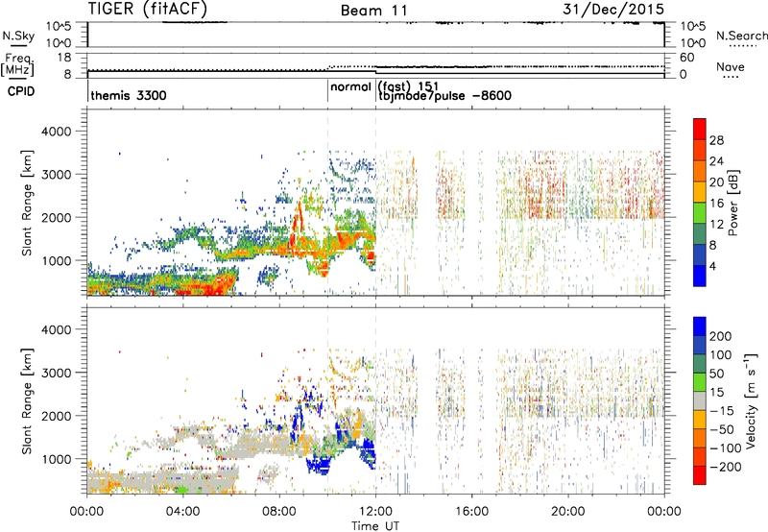The width and height of the screenshot is (768, 532).
Task: Click the red segment of Power colorbar
Action: coord(700,129)
